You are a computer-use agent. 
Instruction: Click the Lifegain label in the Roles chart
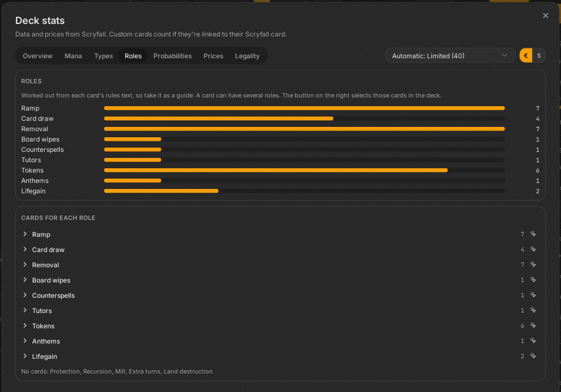click(x=33, y=191)
